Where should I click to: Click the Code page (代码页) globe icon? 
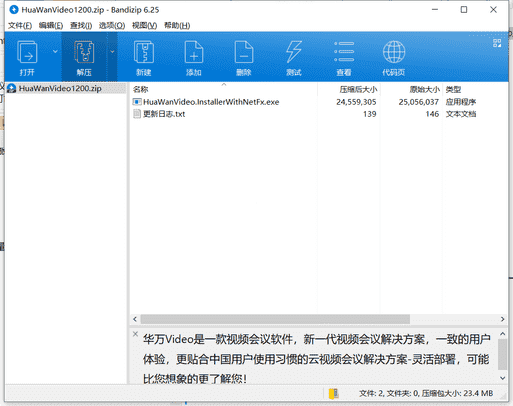pyautogui.click(x=394, y=52)
